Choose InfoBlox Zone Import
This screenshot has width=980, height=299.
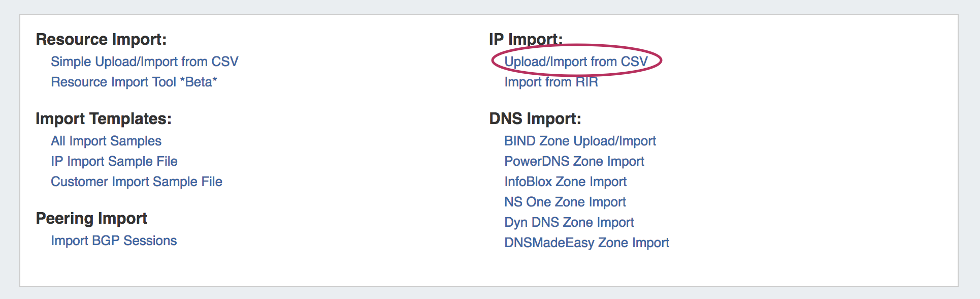[x=565, y=182]
